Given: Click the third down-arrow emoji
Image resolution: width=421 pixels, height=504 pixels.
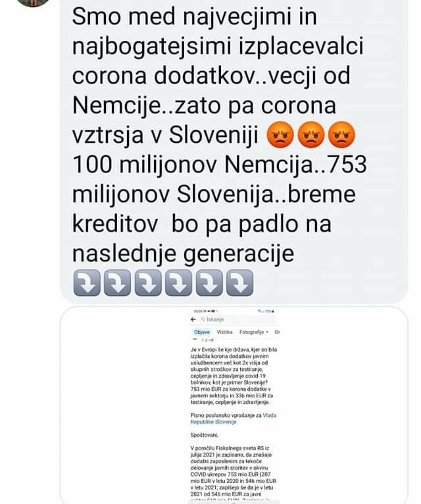Looking at the screenshot, I should point(148,283).
